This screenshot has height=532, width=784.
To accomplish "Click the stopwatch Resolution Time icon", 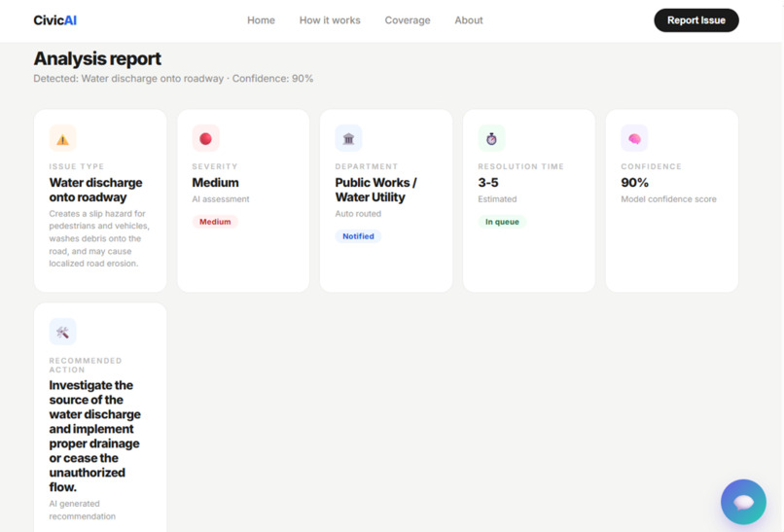I will [491, 138].
